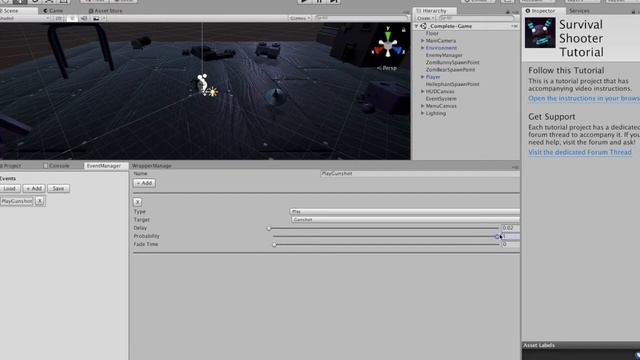Select ZomBunnySpawnPoint in Hierarchy
Screen dimensions: 640x360
point(453,62)
